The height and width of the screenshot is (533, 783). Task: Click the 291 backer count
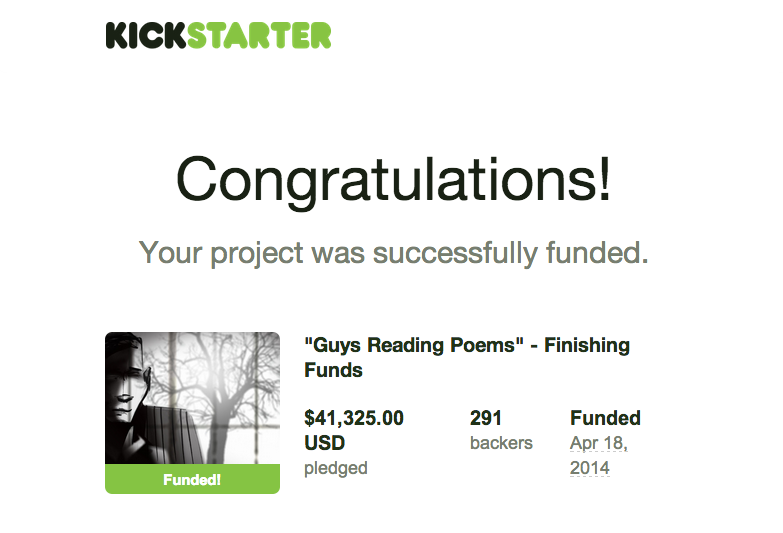486,418
